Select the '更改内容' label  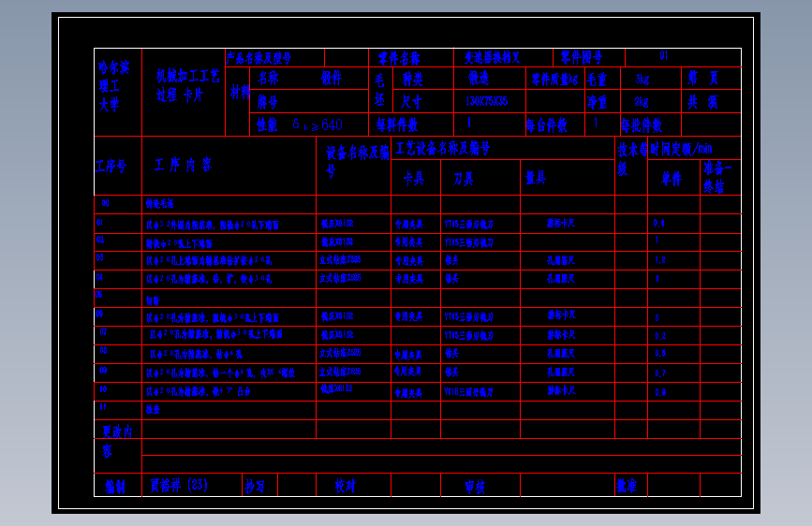[116, 441]
